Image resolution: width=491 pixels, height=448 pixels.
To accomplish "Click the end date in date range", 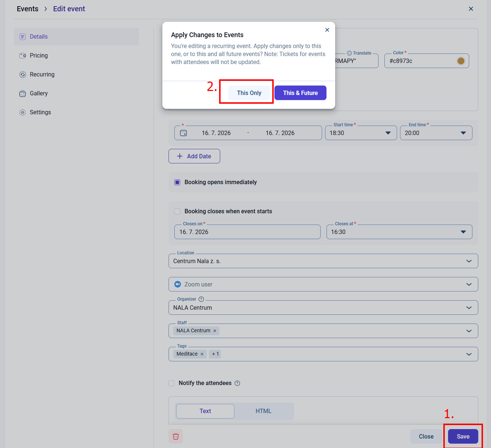I will [x=280, y=133].
